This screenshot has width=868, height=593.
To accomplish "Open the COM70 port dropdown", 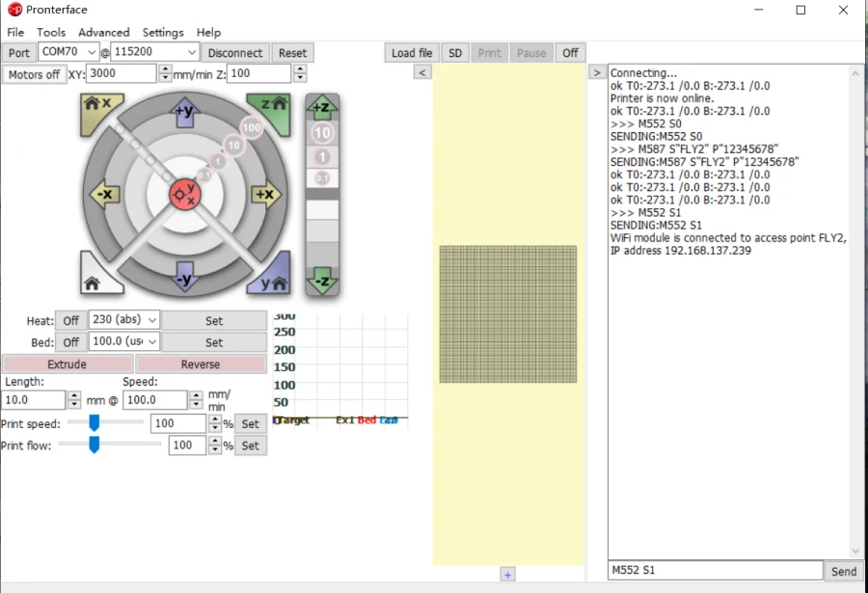I will coord(92,53).
